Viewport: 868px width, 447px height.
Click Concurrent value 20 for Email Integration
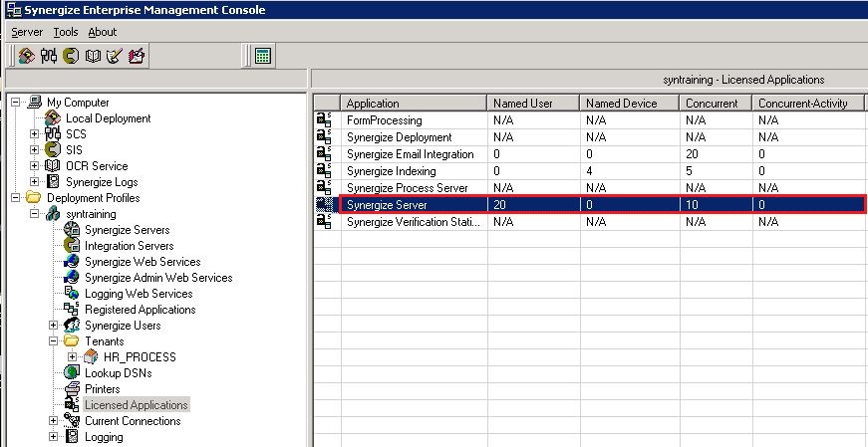(692, 153)
